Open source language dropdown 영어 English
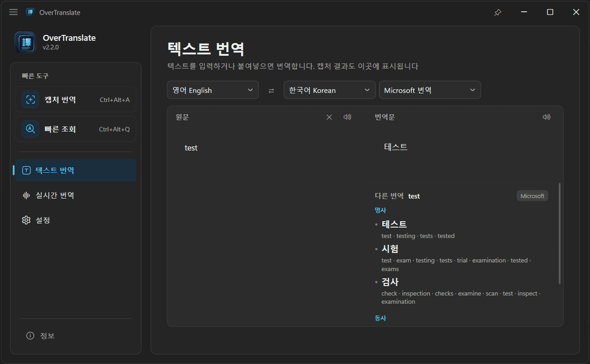 click(213, 90)
